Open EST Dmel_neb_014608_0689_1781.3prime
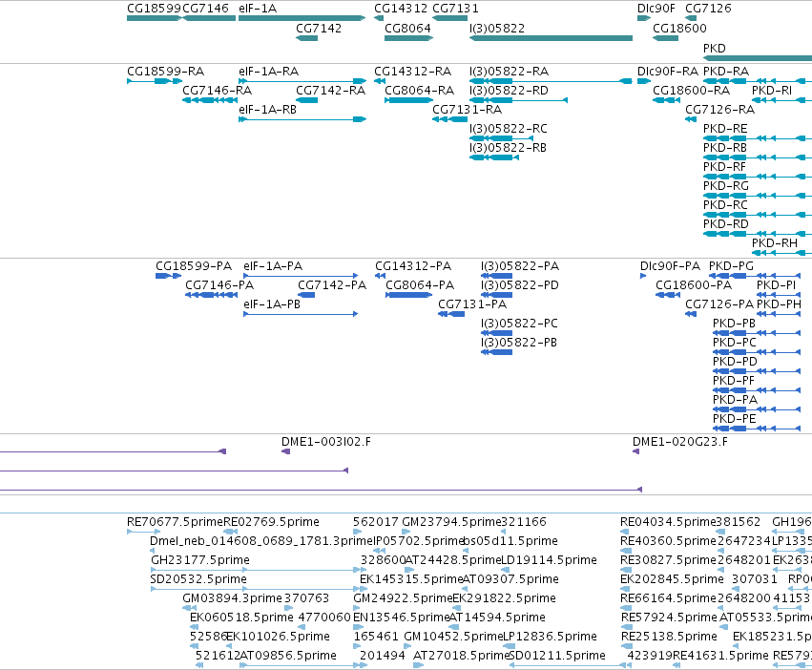Viewport: 812px width, 670px height. pos(261,541)
